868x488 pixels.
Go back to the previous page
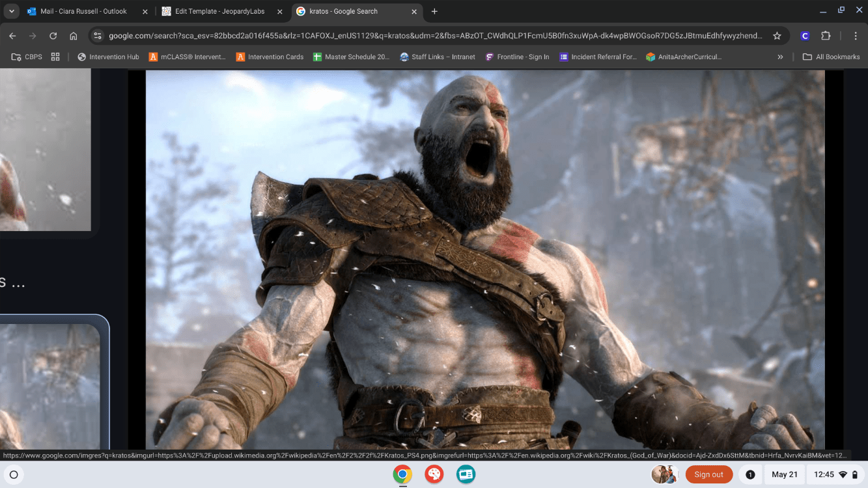click(x=12, y=36)
